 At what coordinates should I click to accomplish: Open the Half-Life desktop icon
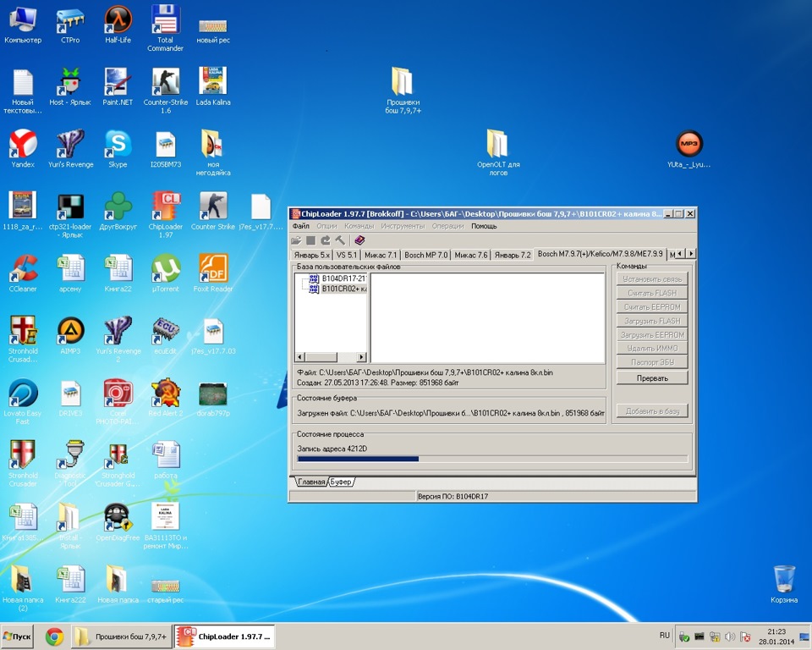pos(118,25)
